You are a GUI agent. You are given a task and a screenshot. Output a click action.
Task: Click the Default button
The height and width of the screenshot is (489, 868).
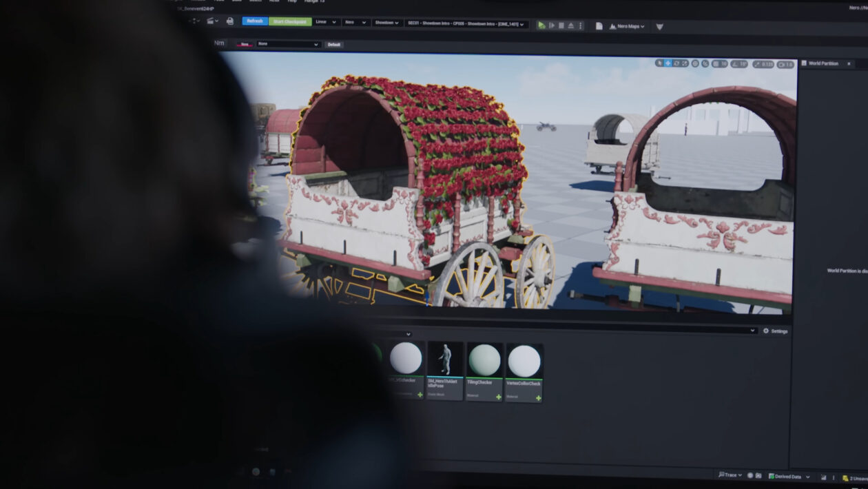334,45
